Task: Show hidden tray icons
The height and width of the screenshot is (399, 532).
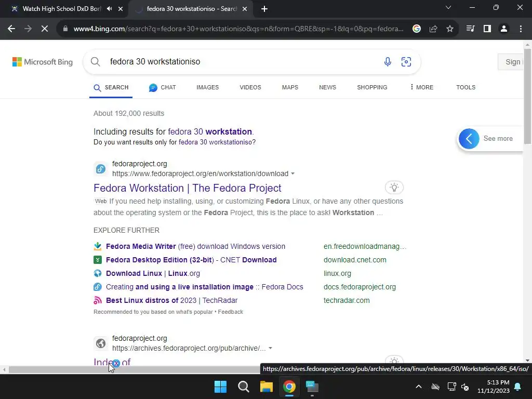Action: [x=419, y=387]
